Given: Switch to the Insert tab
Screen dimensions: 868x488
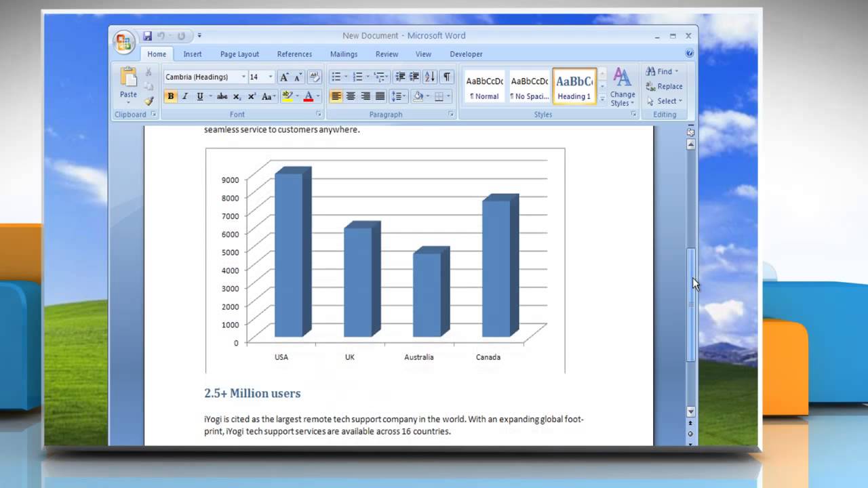Looking at the screenshot, I should click(193, 54).
